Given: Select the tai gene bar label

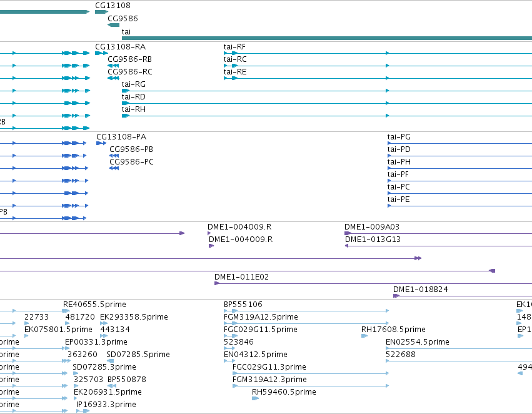Looking at the screenshot, I should (126, 31).
